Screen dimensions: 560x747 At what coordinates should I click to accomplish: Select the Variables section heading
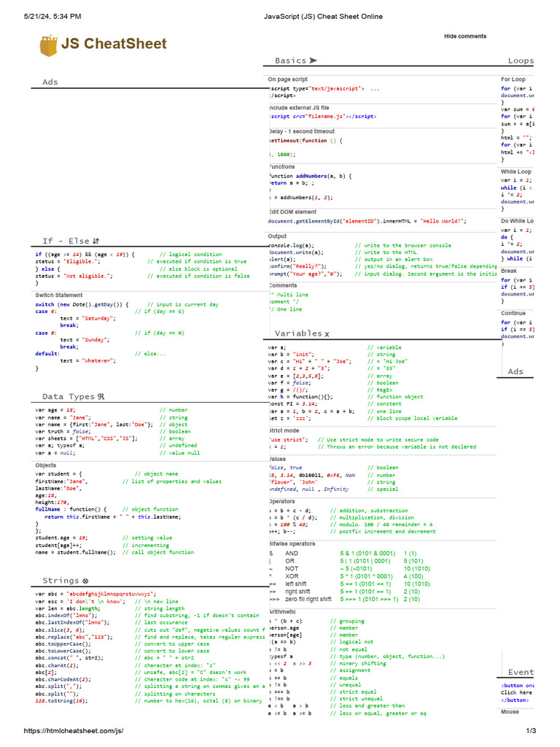click(298, 333)
